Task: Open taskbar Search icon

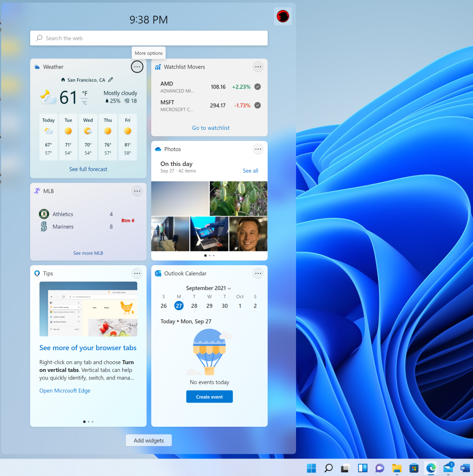Action: pyautogui.click(x=328, y=468)
